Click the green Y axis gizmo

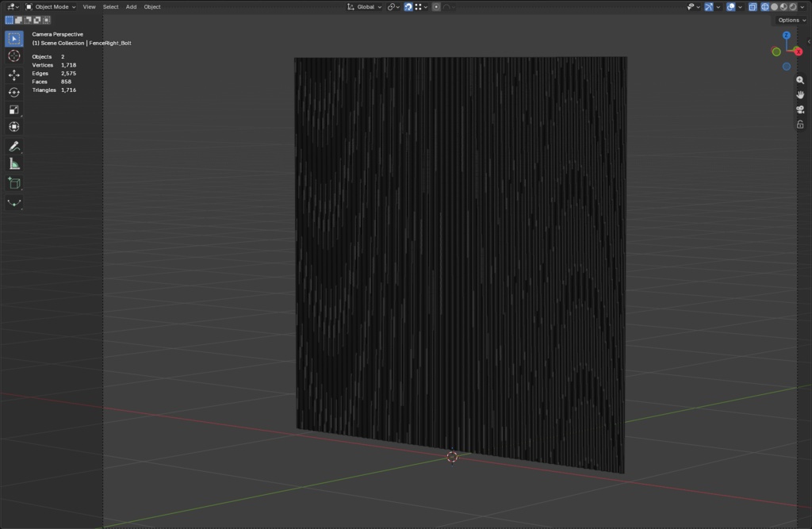[x=776, y=52]
